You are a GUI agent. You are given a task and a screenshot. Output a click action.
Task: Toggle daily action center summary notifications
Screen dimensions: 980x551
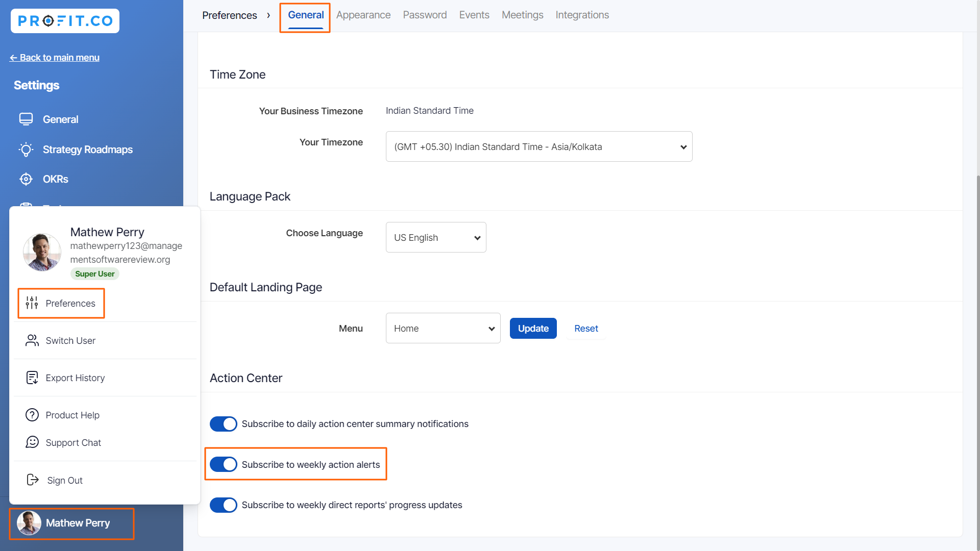pyautogui.click(x=224, y=424)
